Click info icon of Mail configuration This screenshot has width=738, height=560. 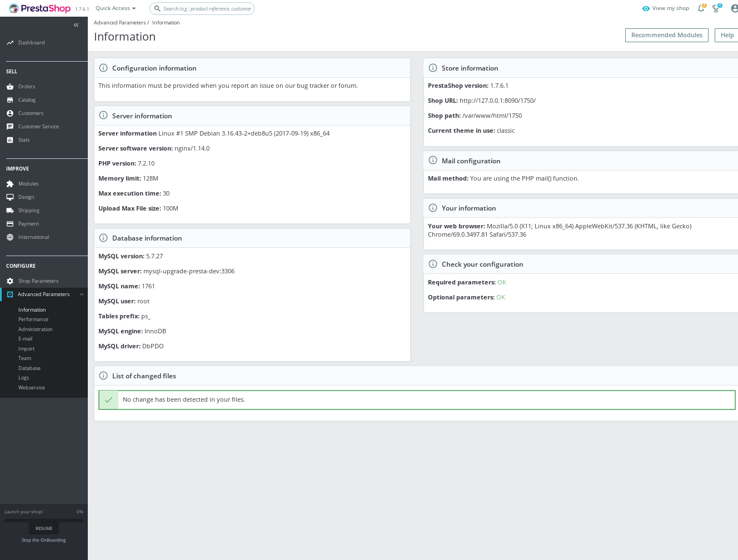(433, 161)
